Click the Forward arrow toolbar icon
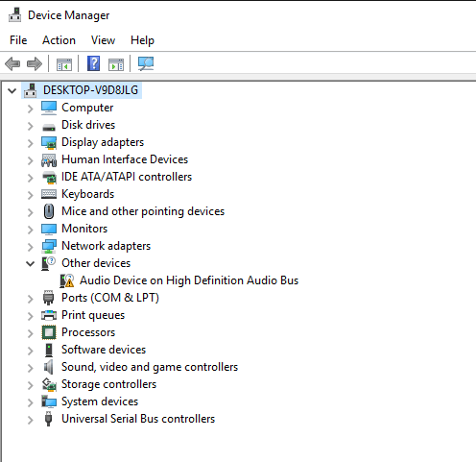Image resolution: width=476 pixels, height=462 pixels. coord(35,63)
